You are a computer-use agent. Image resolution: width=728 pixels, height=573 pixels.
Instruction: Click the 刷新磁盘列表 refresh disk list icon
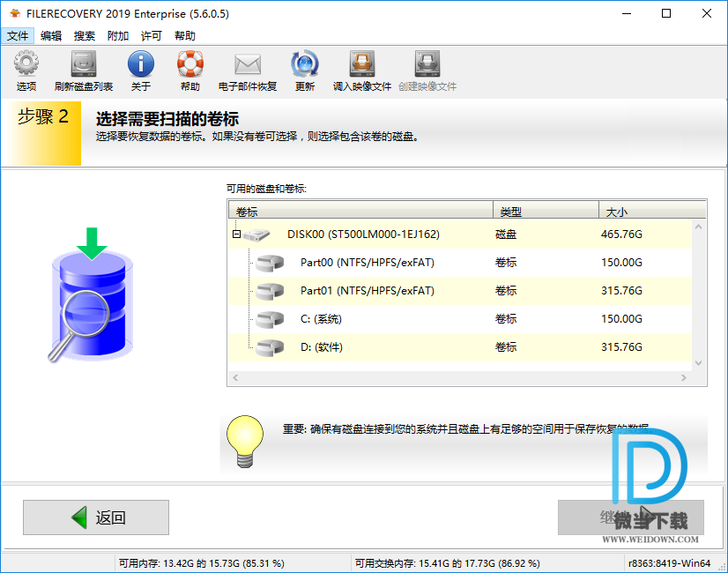point(84,63)
